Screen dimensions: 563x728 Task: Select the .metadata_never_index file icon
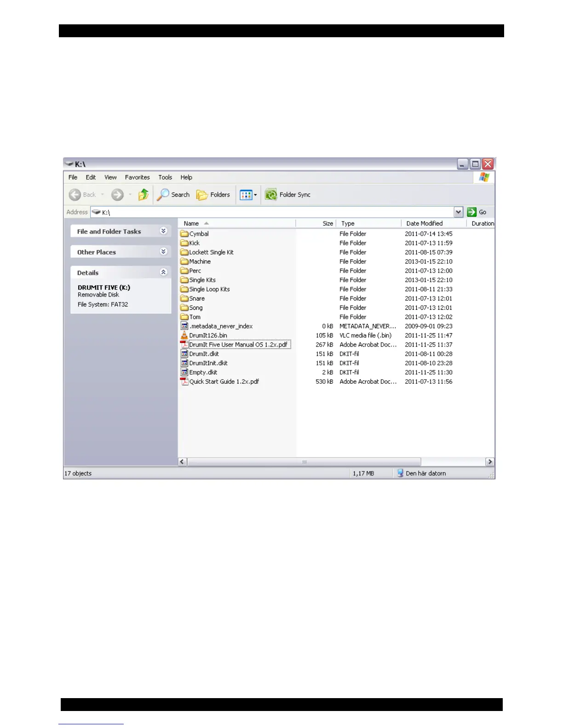tap(184, 326)
